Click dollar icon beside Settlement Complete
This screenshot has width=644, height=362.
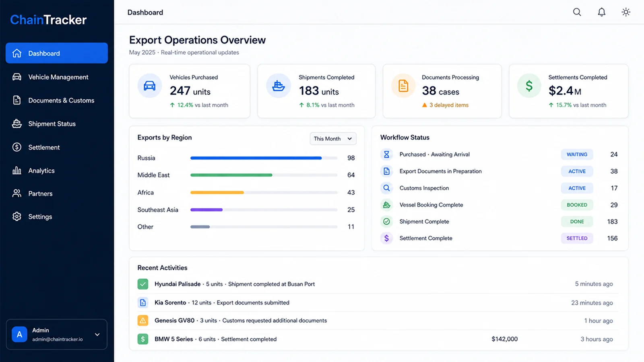(386, 238)
